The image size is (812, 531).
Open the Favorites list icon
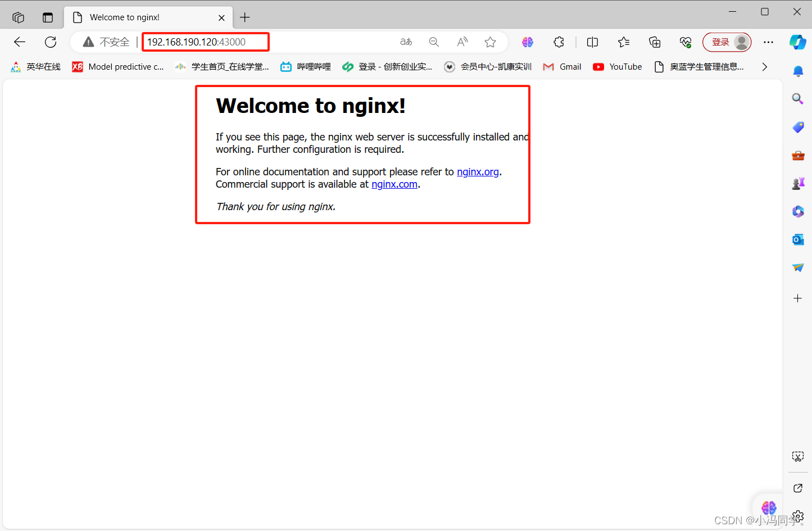click(x=624, y=42)
